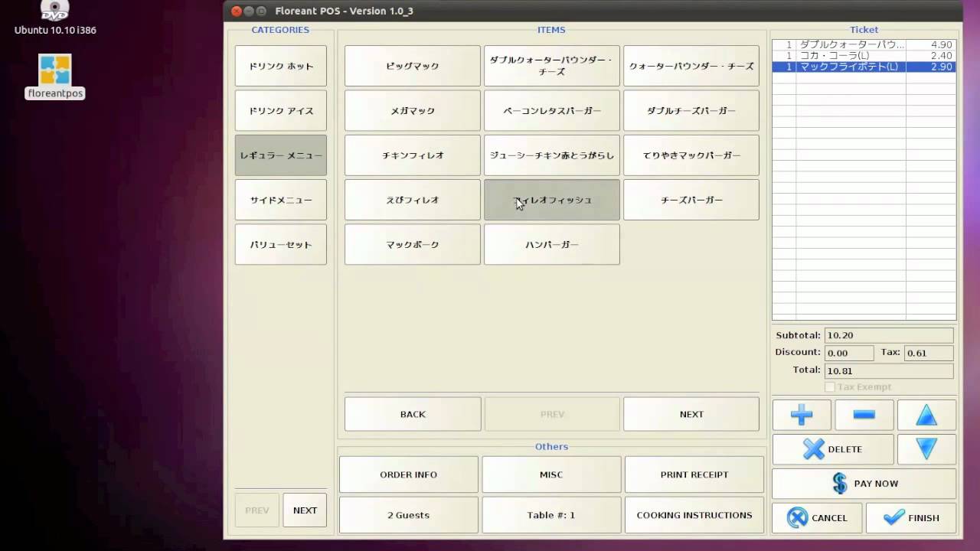Click NEXT button under items
This screenshot has height=551, width=980.
pyautogui.click(x=691, y=414)
